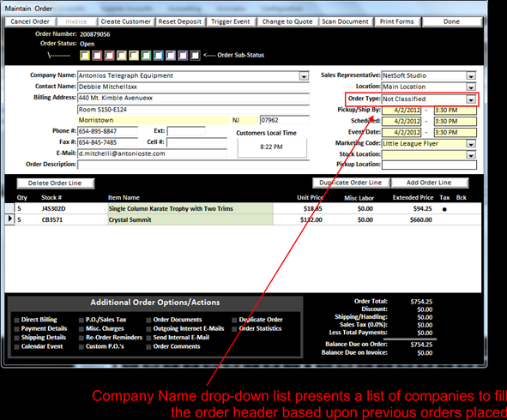Image resolution: width=507 pixels, height=420 pixels.
Task: Click the Phone # field
Action: point(108,131)
